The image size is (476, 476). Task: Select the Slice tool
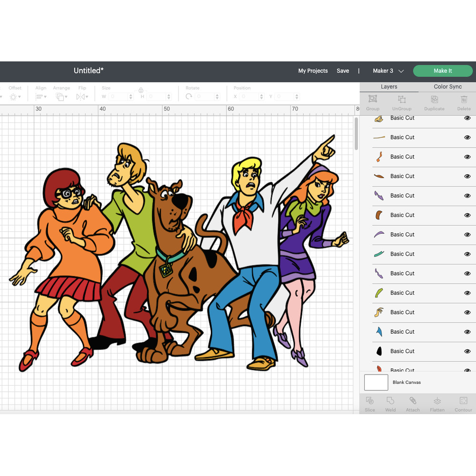pos(369,404)
